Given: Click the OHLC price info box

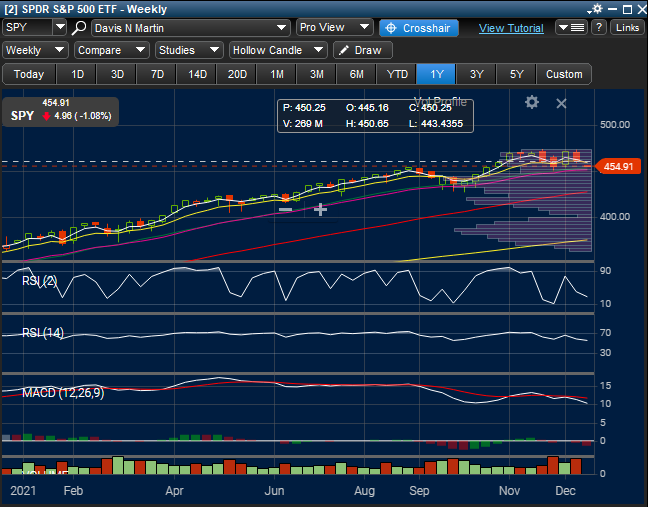Looking at the screenshot, I should (375, 116).
